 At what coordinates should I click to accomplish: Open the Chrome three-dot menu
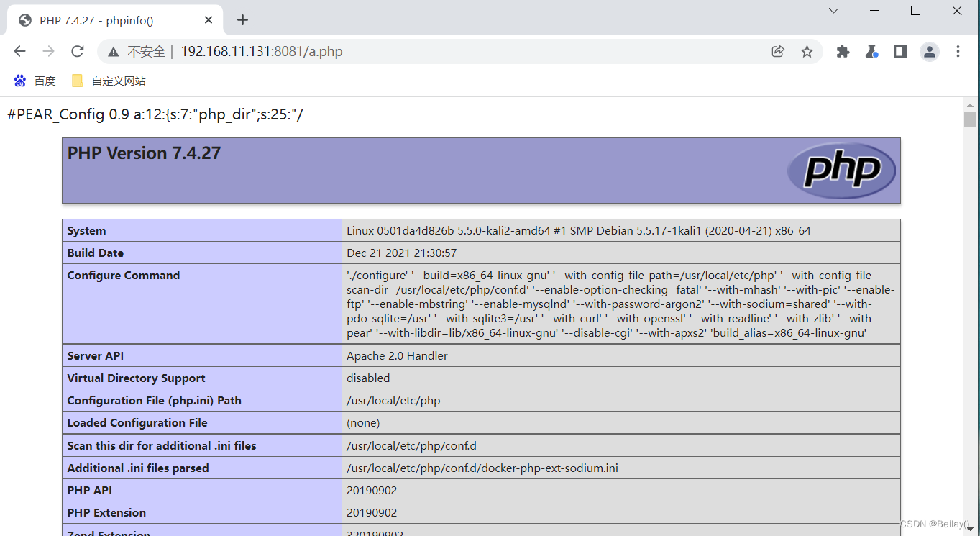pos(958,51)
